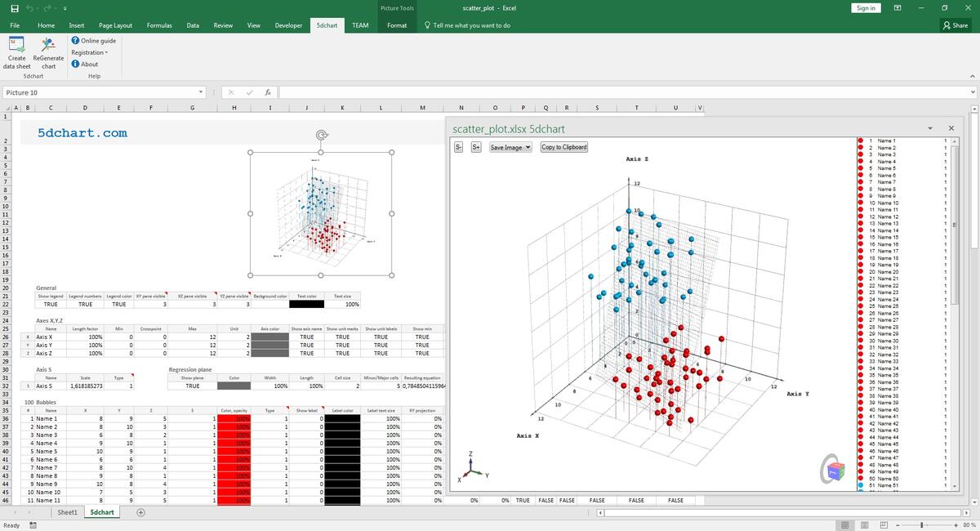Screen dimensions: 980x531
Task: Click the Cancel X icon in formula bar
Action: pos(231,92)
